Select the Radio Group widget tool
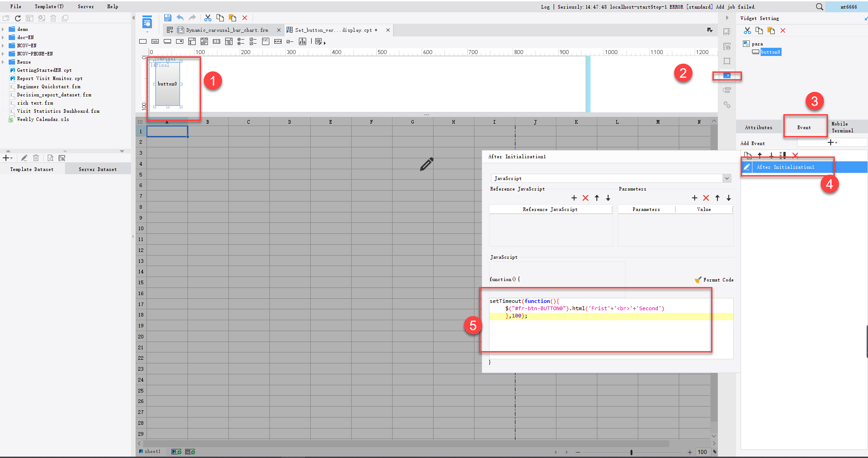 coord(241,41)
